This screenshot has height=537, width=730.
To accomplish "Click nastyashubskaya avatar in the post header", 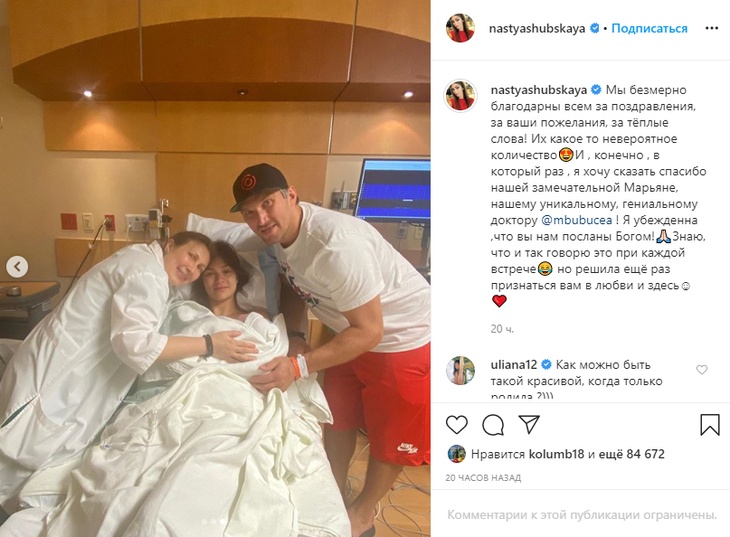I will pyautogui.click(x=460, y=28).
